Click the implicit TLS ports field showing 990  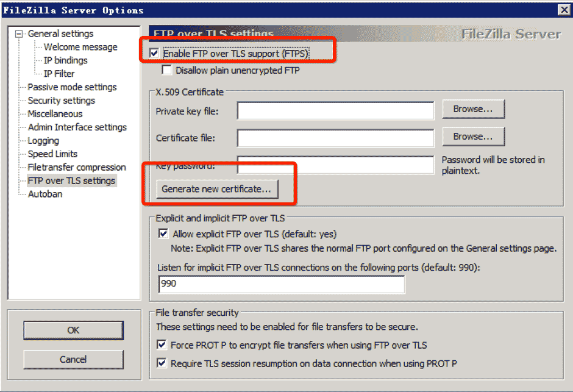tap(282, 284)
